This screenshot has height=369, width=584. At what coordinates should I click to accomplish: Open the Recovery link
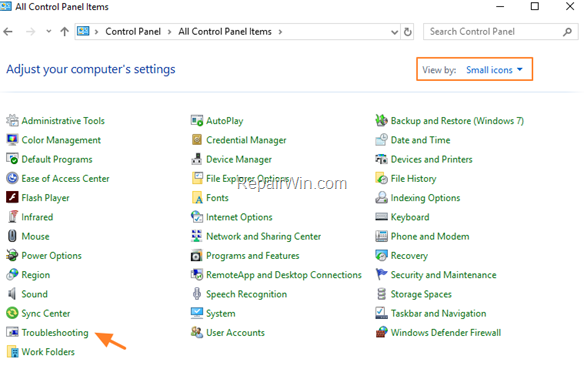click(409, 256)
